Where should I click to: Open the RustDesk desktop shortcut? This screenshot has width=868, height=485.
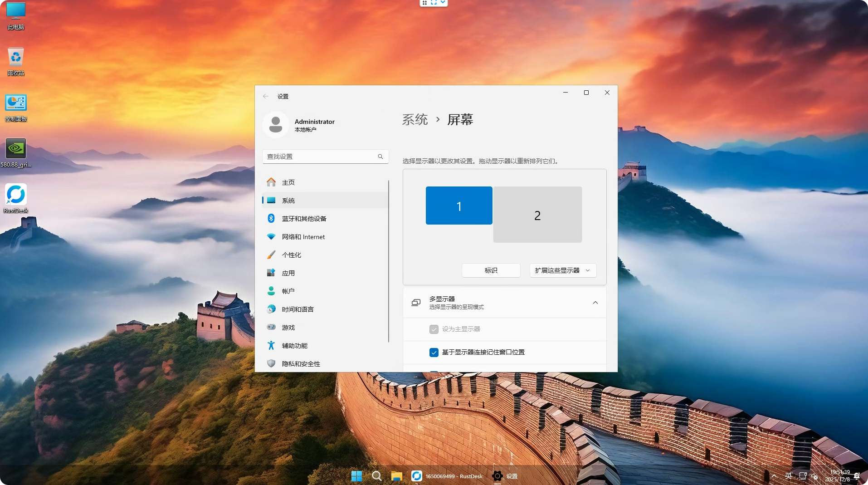click(16, 196)
